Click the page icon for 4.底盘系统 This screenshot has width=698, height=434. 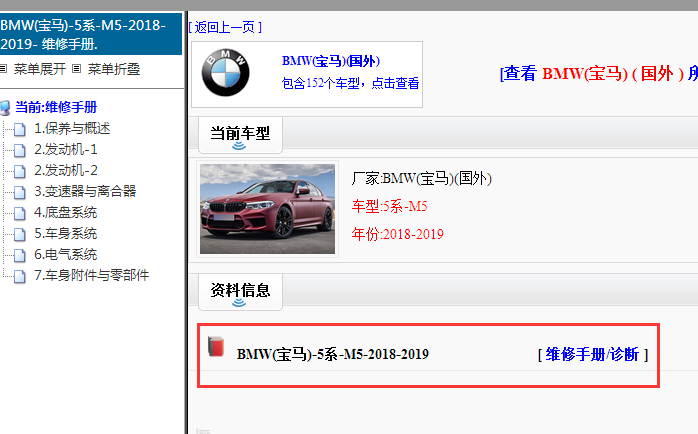click(x=20, y=213)
